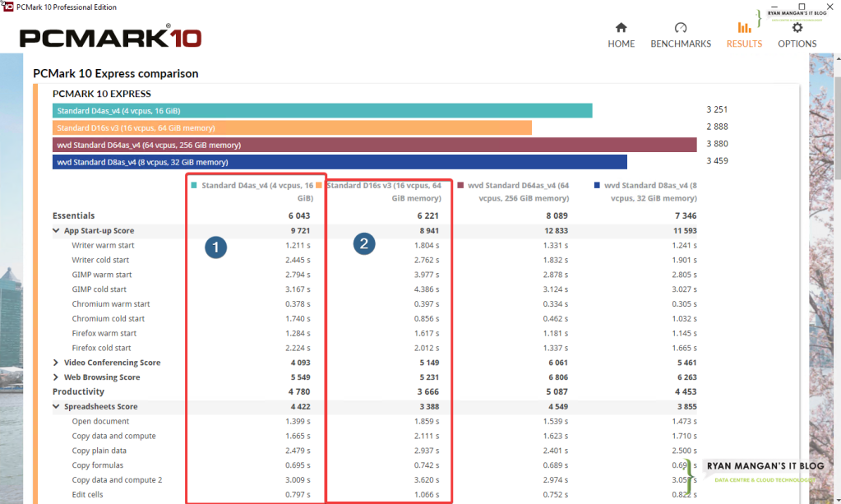Click the "Copy data and compute" row label
The height and width of the screenshot is (504, 841).
(113, 436)
